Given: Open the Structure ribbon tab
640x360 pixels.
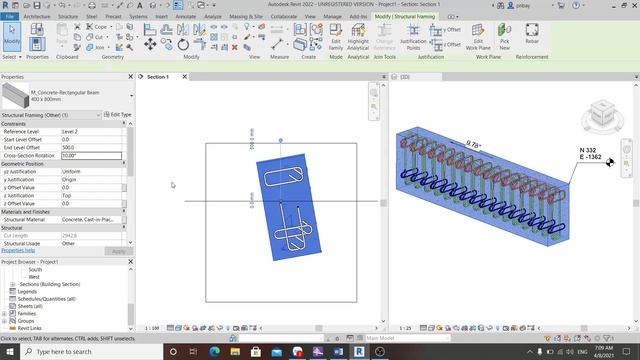Looking at the screenshot, I should (x=68, y=17).
